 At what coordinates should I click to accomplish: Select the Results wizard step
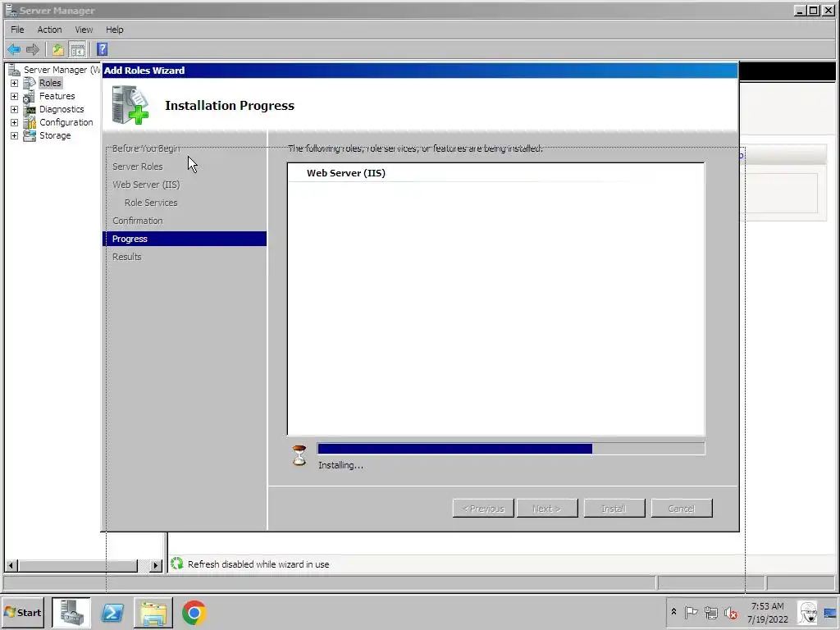coord(127,257)
